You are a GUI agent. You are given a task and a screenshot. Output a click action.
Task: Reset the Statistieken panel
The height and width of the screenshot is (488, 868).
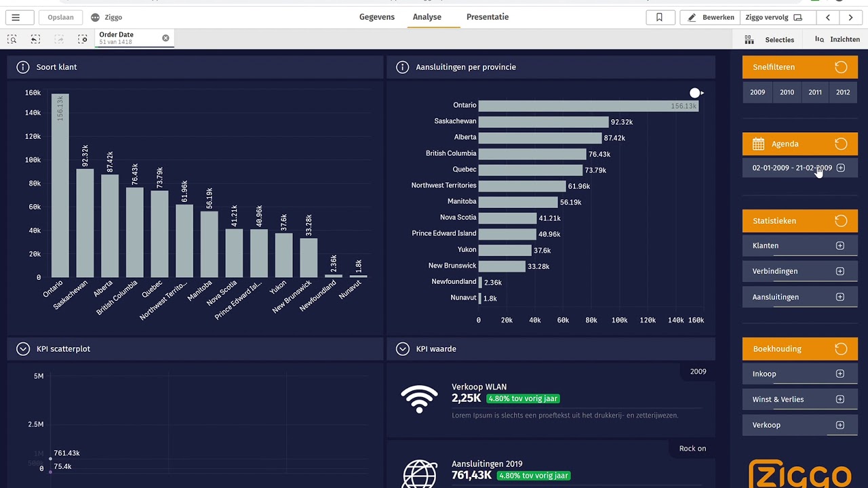pos(841,220)
